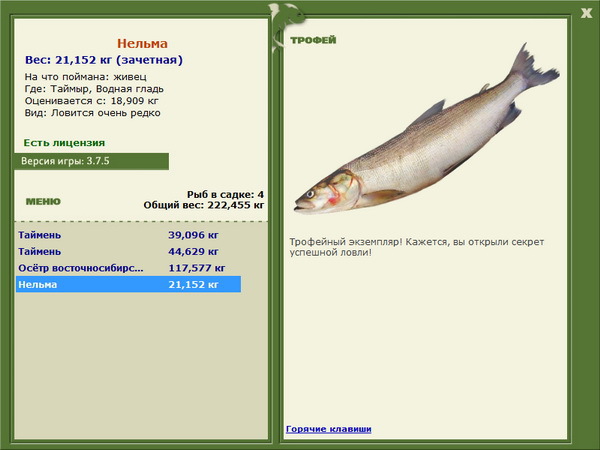This screenshot has width=600, height=450.
Task: Click the ТРОФЕЙ heading
Action: click(313, 40)
